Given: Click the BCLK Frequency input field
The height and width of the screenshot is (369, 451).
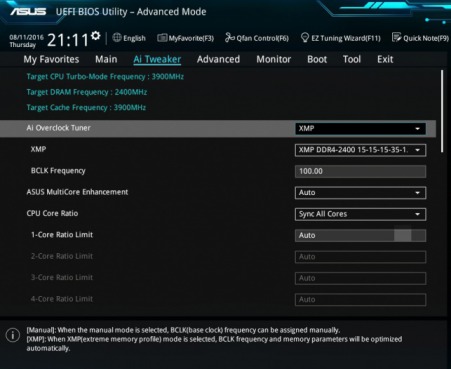Looking at the screenshot, I should coord(360,171).
